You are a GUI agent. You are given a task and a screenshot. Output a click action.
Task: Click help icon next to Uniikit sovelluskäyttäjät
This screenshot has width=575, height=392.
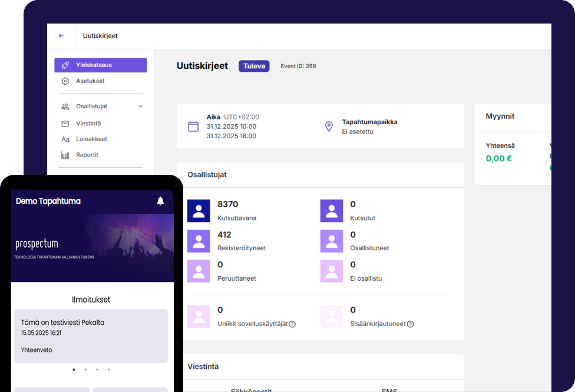[292, 324]
